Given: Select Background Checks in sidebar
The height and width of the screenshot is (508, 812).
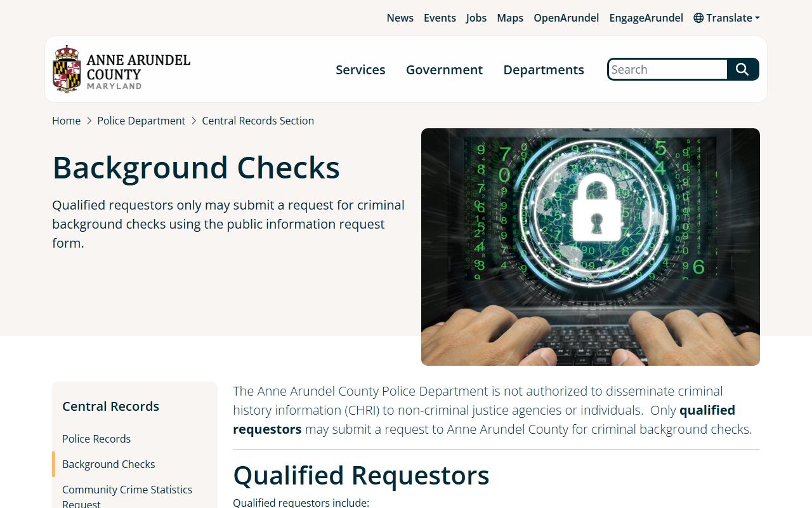Looking at the screenshot, I should (108, 464).
